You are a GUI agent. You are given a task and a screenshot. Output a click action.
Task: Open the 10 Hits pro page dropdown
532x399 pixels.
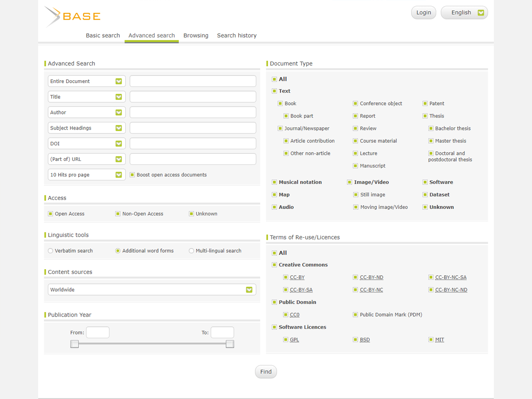pyautogui.click(x=118, y=175)
